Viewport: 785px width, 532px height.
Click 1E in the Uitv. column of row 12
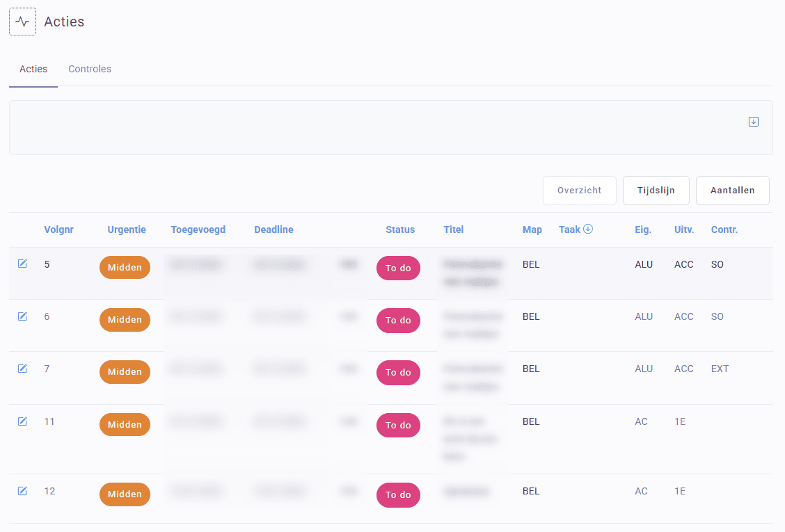coord(680,491)
